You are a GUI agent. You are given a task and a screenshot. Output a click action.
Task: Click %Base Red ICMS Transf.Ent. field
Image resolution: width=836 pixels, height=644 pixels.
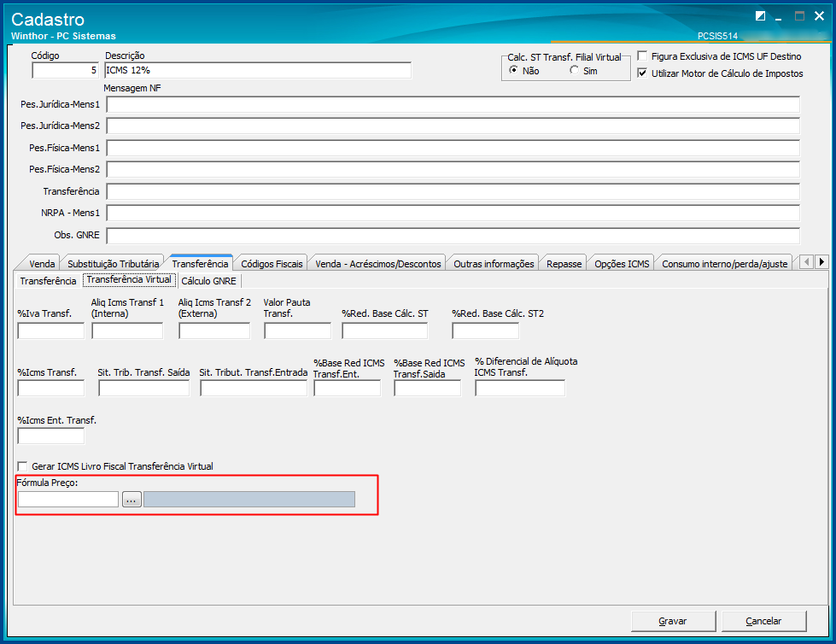click(348, 388)
